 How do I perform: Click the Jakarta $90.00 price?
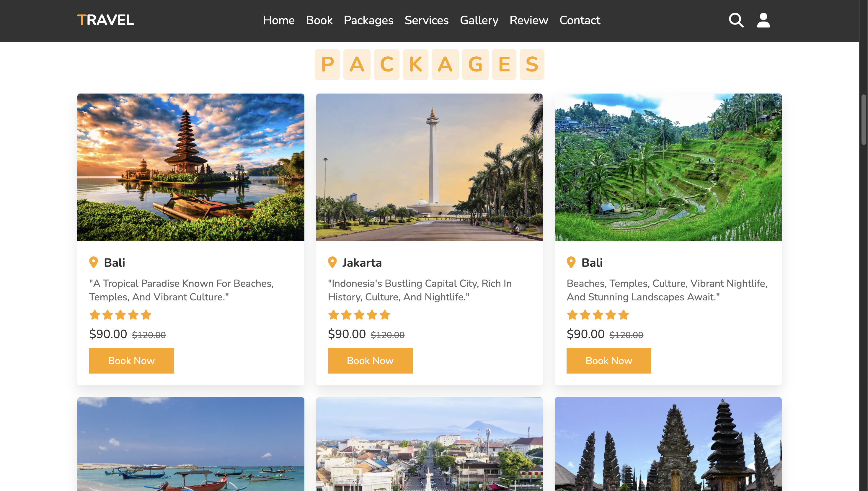tap(346, 334)
